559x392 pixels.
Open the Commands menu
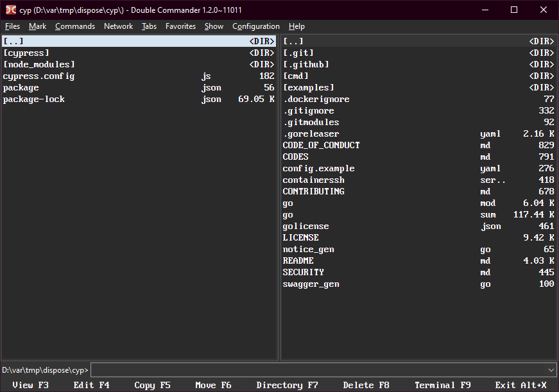click(x=74, y=26)
